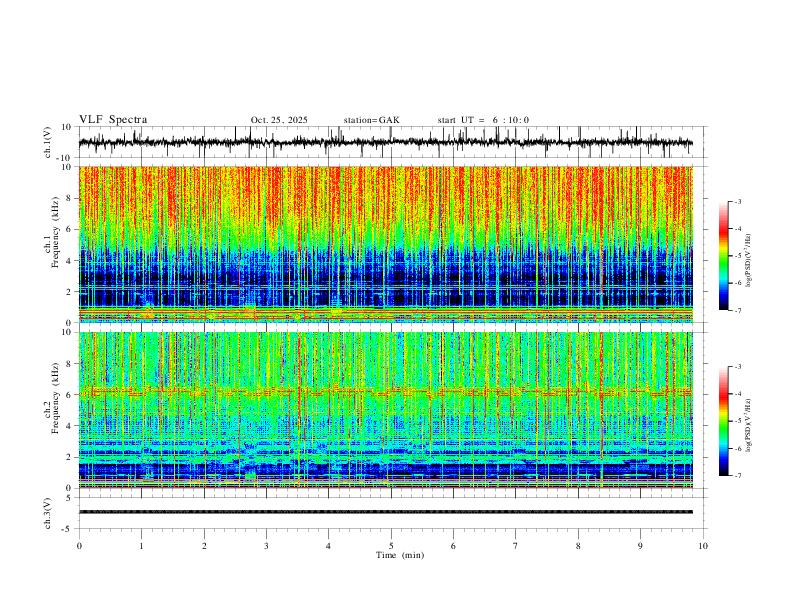Click the "-3" label on ch.2 colorbar
Screen dimensions: 792x612
(737, 367)
